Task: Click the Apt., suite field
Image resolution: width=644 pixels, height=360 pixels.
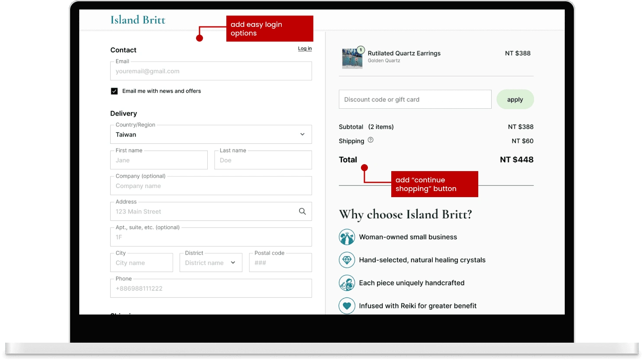Action: pos(211,237)
